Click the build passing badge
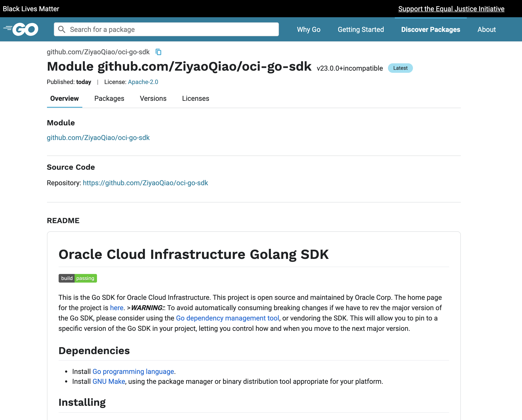Image resolution: width=522 pixels, height=420 pixels. click(x=78, y=278)
